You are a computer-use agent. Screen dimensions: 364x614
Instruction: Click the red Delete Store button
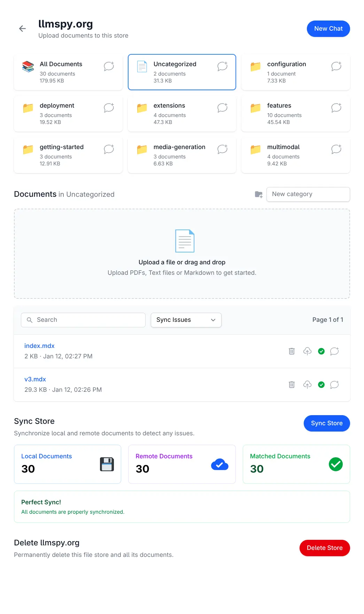pyautogui.click(x=324, y=548)
